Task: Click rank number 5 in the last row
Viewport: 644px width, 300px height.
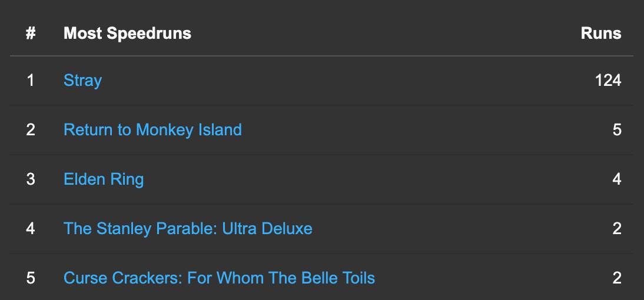Action: [31, 278]
